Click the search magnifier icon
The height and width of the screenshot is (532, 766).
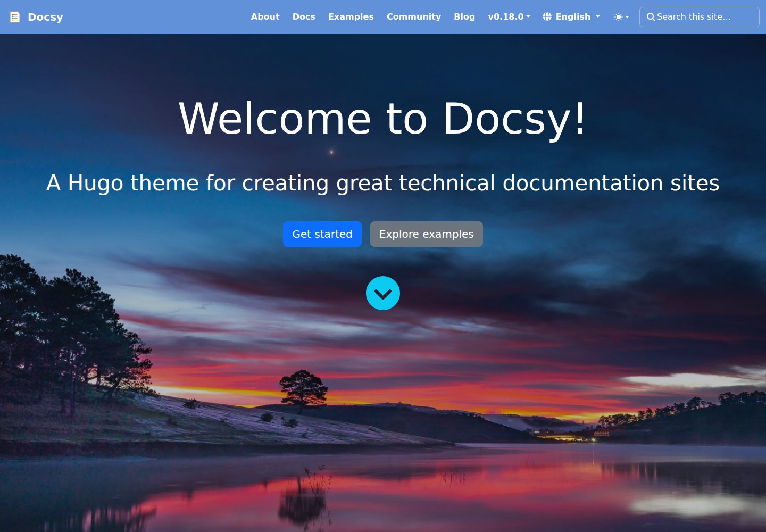coord(651,17)
